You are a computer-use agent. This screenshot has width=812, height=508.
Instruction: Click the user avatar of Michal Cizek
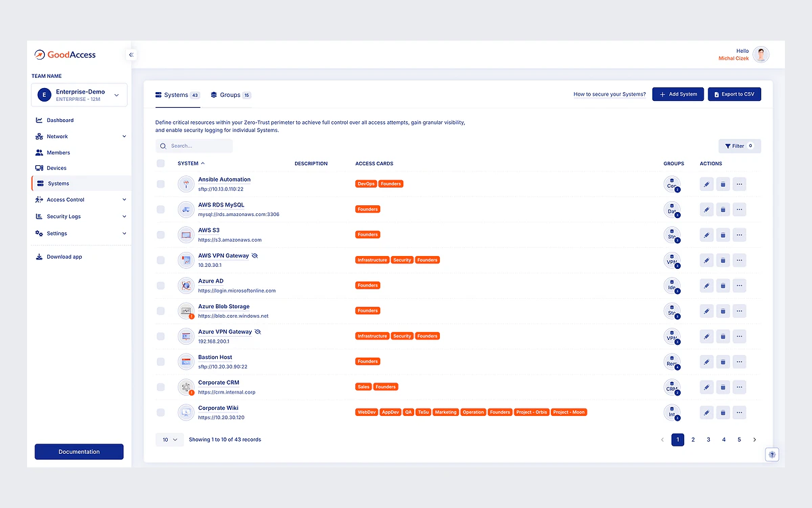761,55
